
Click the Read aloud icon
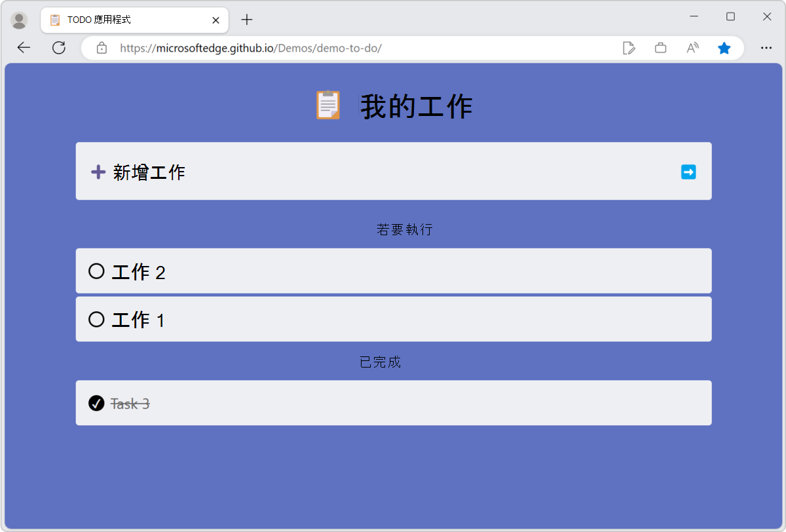click(x=692, y=47)
